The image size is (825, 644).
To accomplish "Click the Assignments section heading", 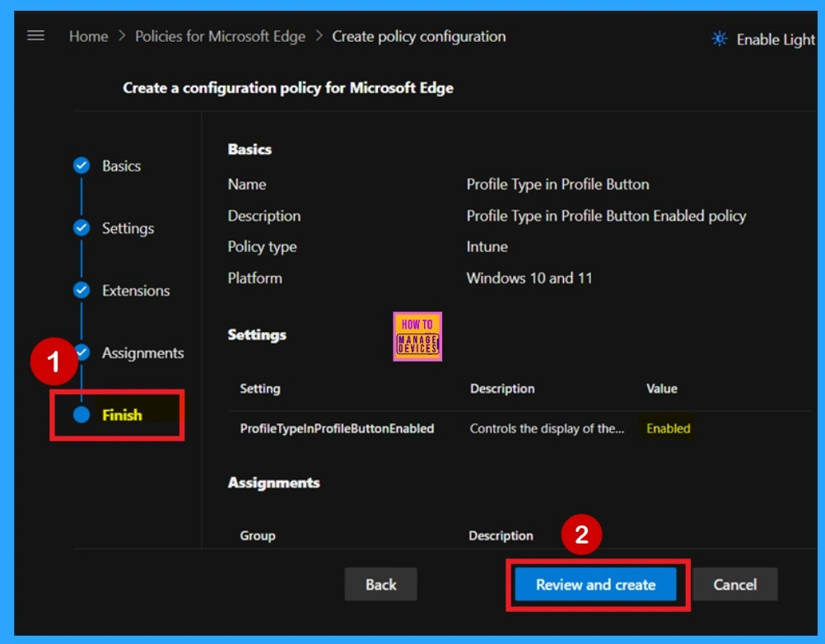I will click(273, 483).
